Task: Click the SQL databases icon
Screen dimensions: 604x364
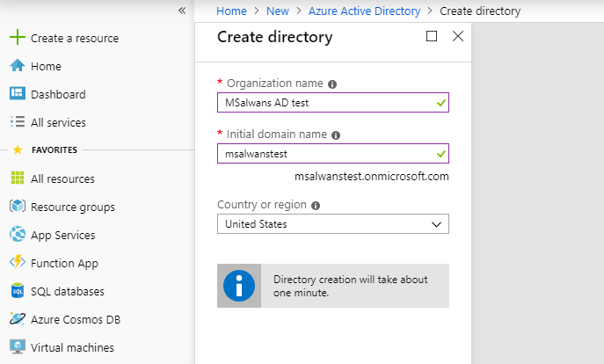Action: click(18, 290)
